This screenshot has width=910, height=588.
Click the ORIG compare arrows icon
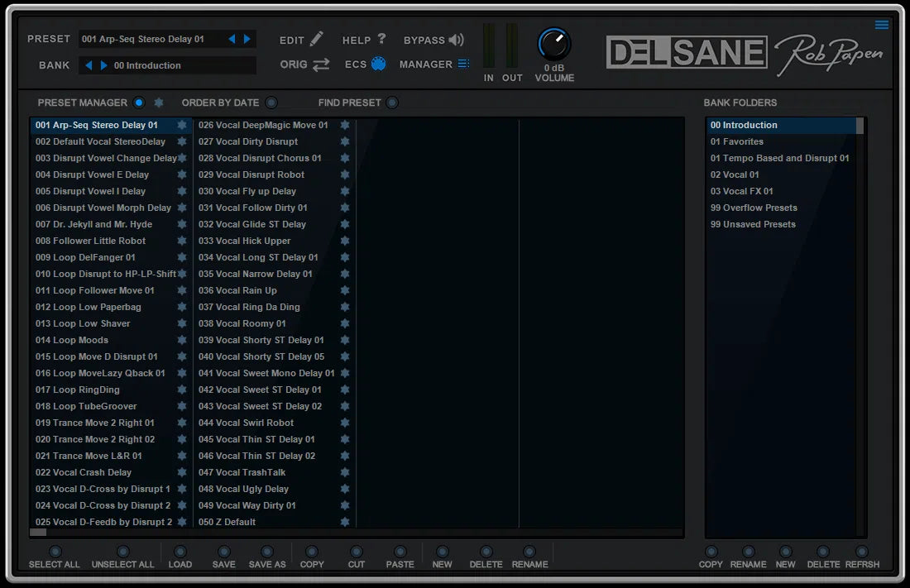coord(319,64)
